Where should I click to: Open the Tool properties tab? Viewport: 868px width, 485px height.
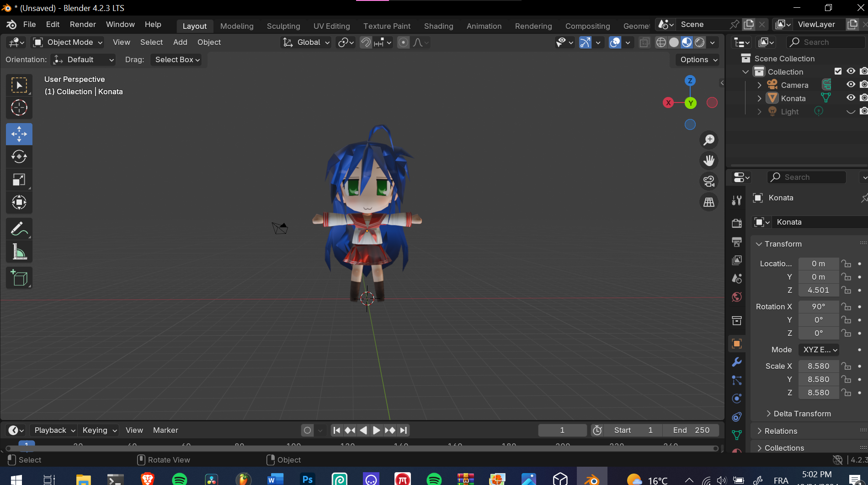tap(737, 200)
